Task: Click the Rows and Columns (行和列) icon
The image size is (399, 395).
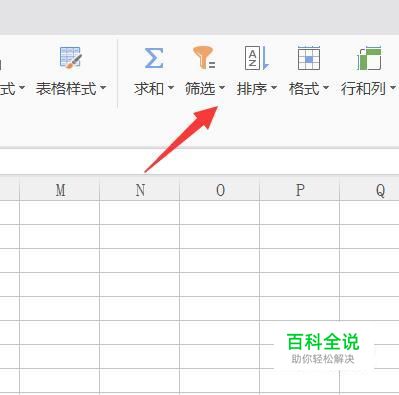Action: point(369,58)
